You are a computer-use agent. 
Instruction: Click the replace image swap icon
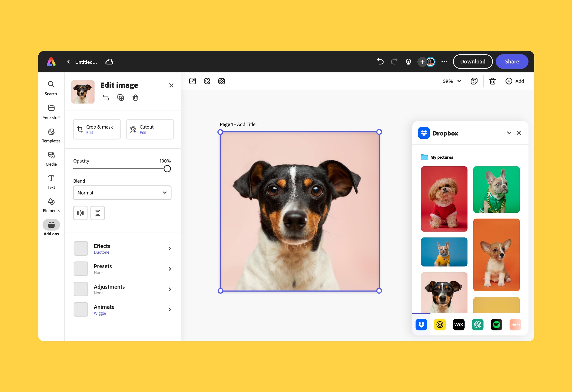click(106, 98)
